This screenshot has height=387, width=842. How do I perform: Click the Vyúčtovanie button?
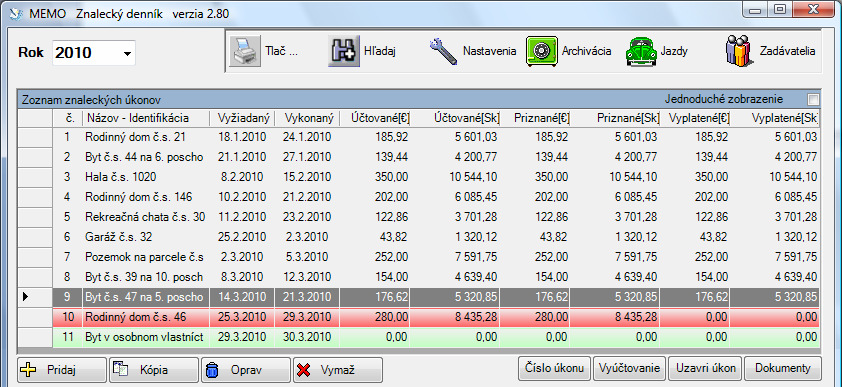click(629, 369)
